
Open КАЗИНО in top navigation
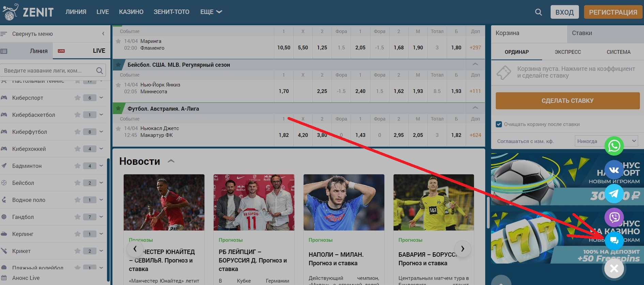click(131, 12)
